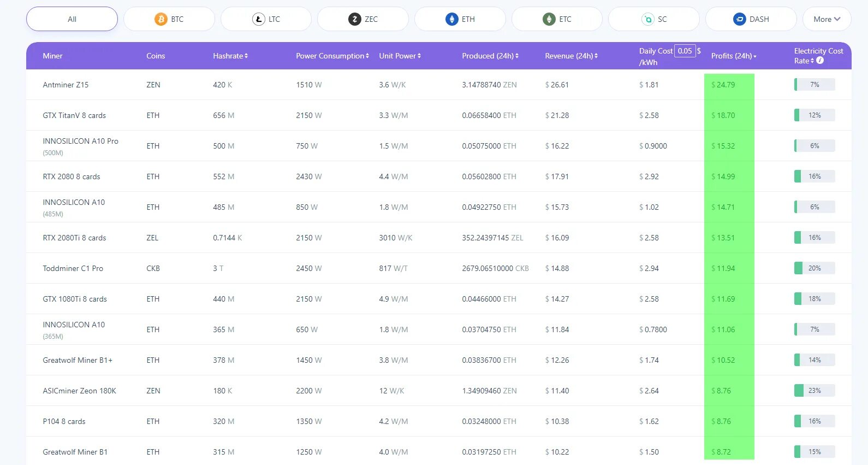868x465 pixels.
Task: Click the Ethereum Classic logo icon
Action: tap(549, 19)
